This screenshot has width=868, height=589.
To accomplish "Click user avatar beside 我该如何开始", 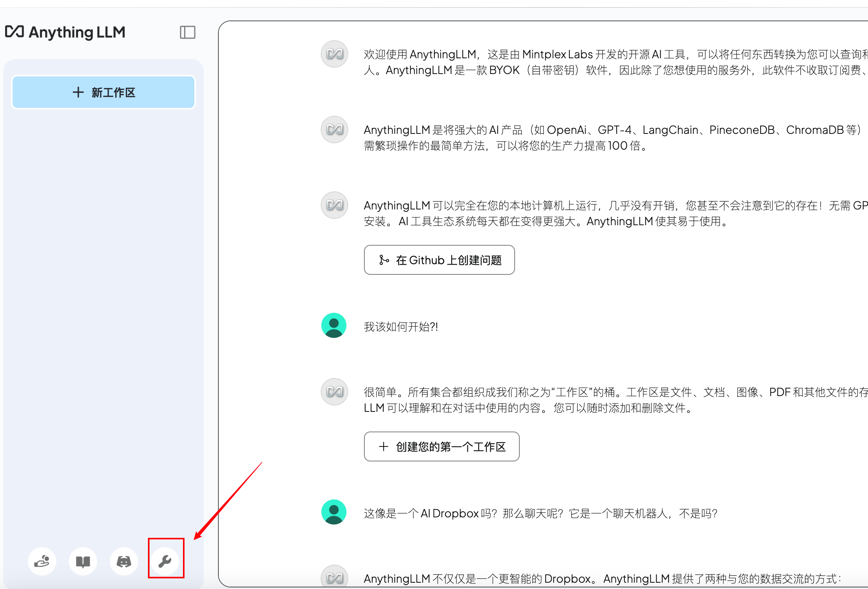I will tap(334, 326).
